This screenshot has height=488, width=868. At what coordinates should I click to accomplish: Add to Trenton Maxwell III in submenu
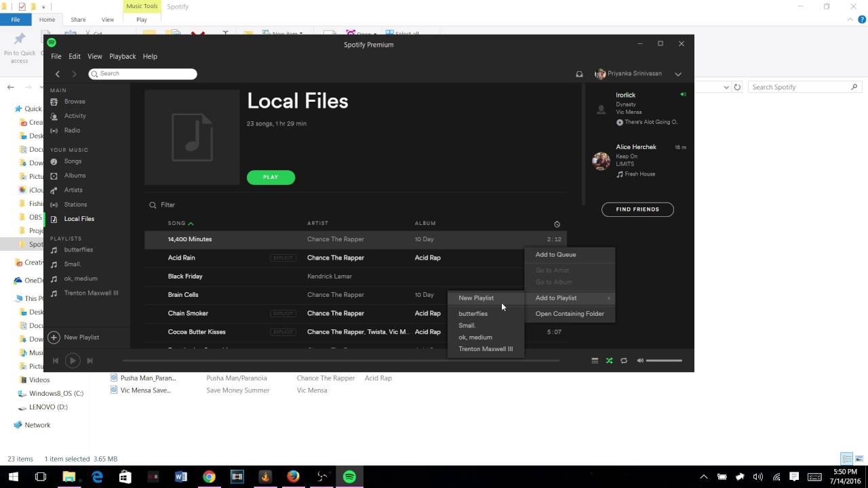point(486,349)
